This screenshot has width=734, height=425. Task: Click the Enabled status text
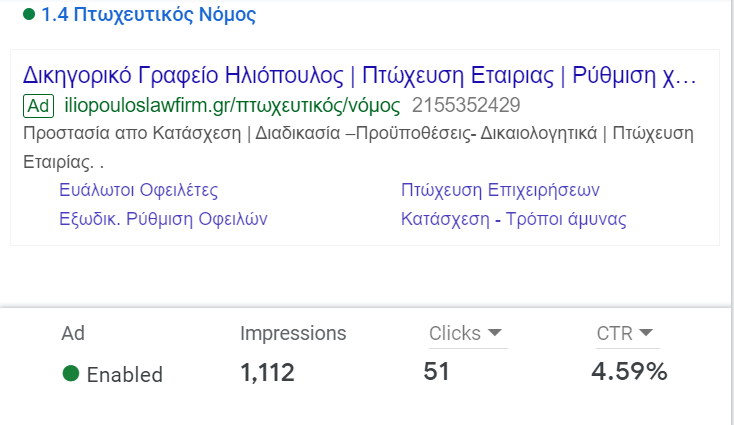[x=124, y=375]
